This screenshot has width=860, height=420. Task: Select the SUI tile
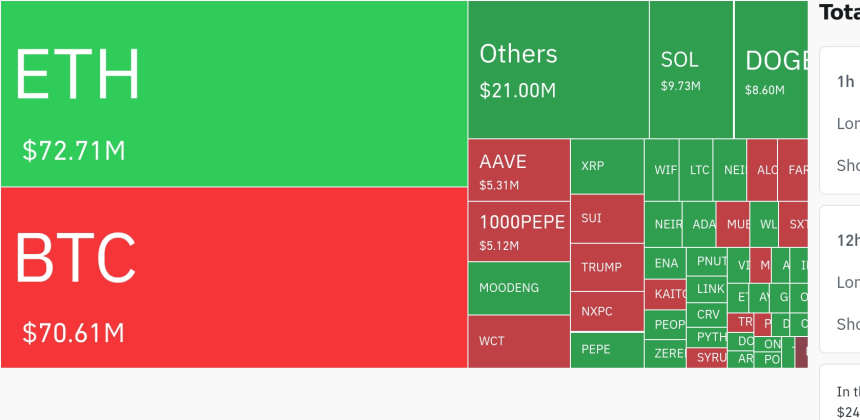coord(606,218)
